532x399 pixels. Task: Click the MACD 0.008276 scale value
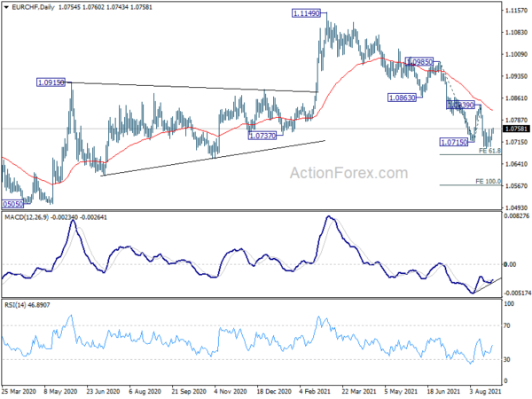[516, 215]
